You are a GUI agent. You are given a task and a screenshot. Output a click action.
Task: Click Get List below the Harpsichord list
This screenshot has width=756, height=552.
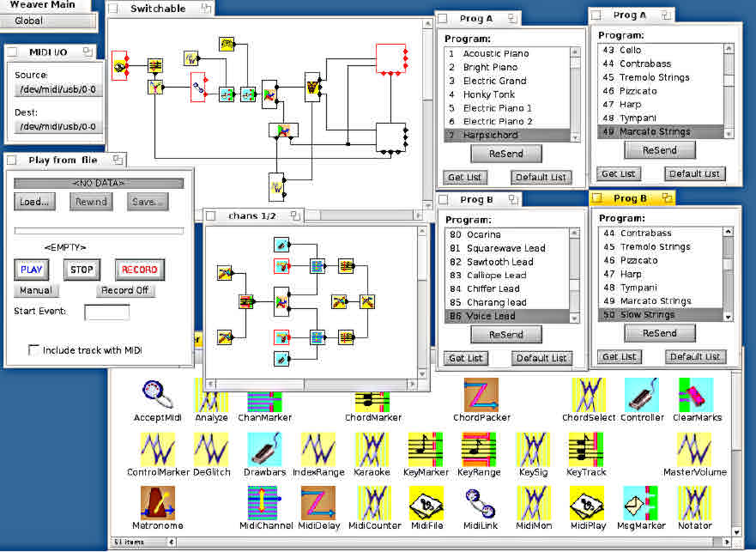[x=465, y=177]
